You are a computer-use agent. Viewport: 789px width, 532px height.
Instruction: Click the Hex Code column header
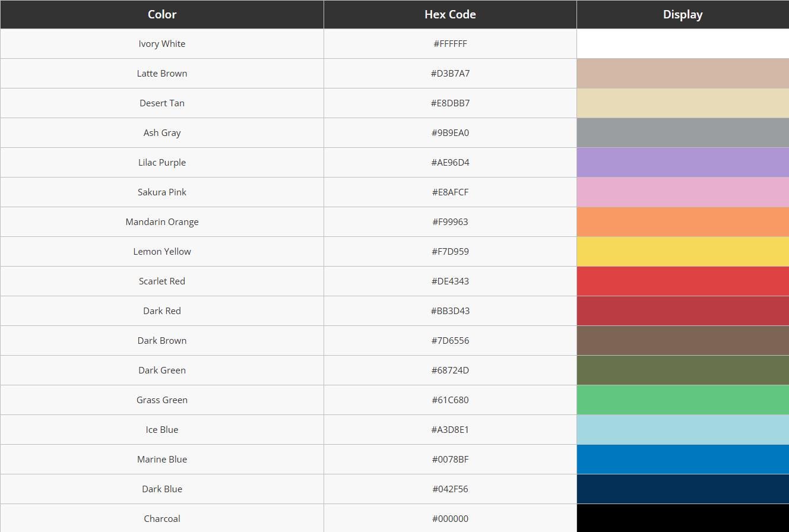click(450, 14)
